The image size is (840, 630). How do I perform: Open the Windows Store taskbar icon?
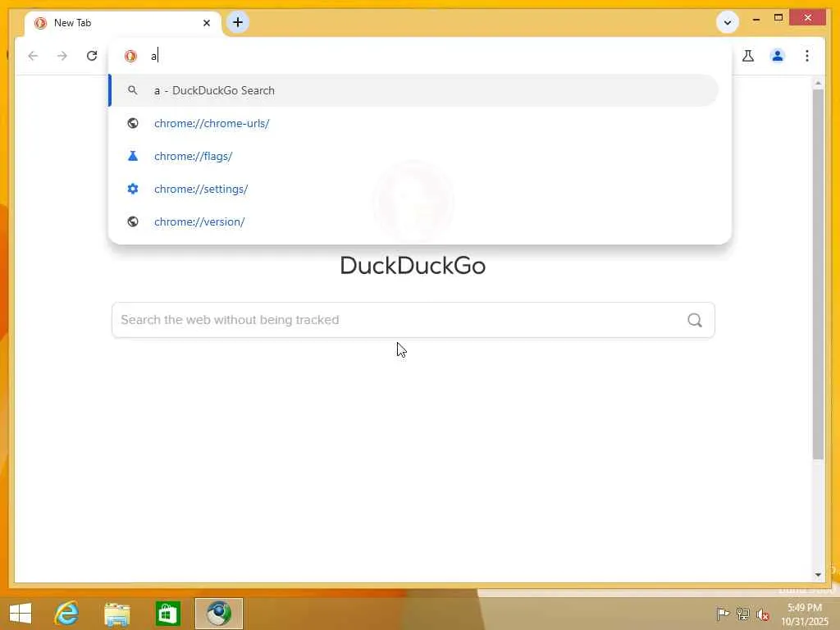167,614
